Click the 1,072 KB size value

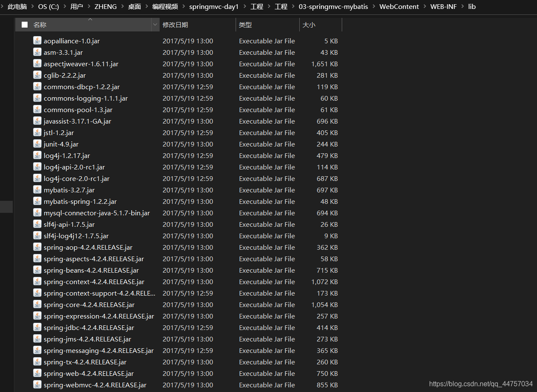(325, 282)
